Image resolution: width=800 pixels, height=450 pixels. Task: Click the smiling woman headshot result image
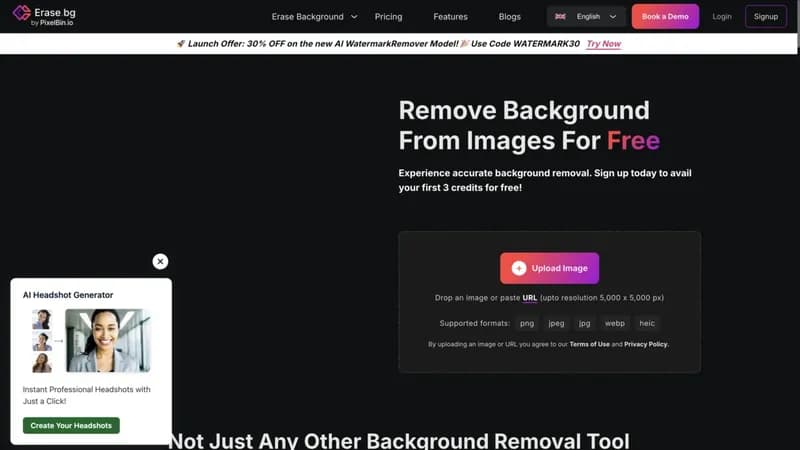click(x=108, y=340)
